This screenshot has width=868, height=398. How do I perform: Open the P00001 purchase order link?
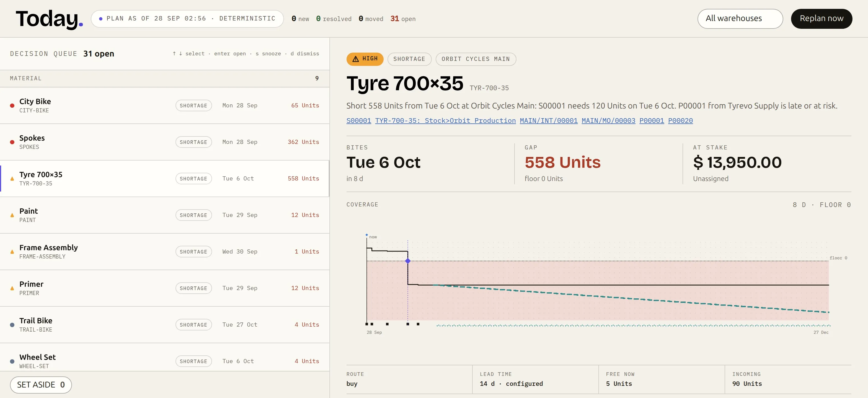click(651, 121)
